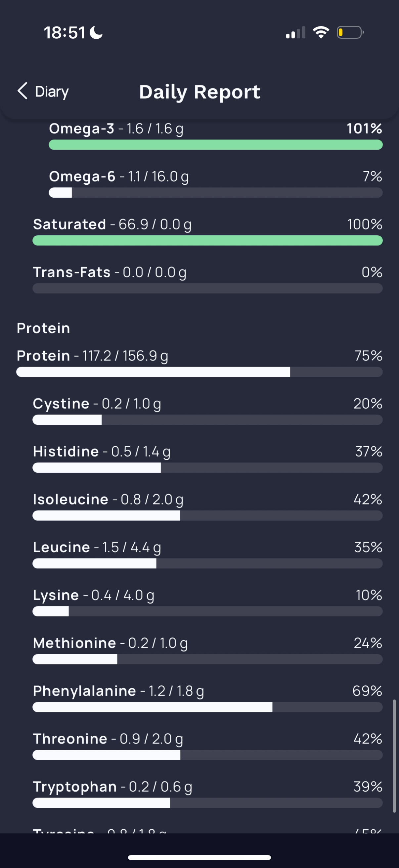
Task: Tap the Wi-Fi status icon
Action: [321, 32]
